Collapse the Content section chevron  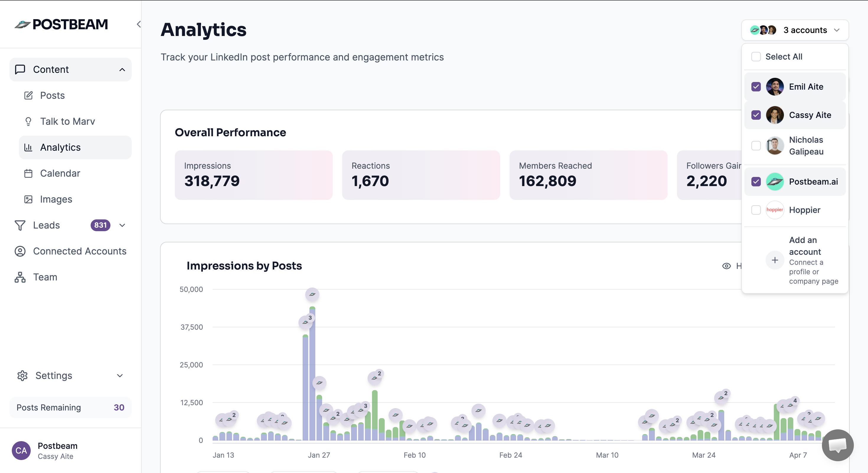click(122, 70)
